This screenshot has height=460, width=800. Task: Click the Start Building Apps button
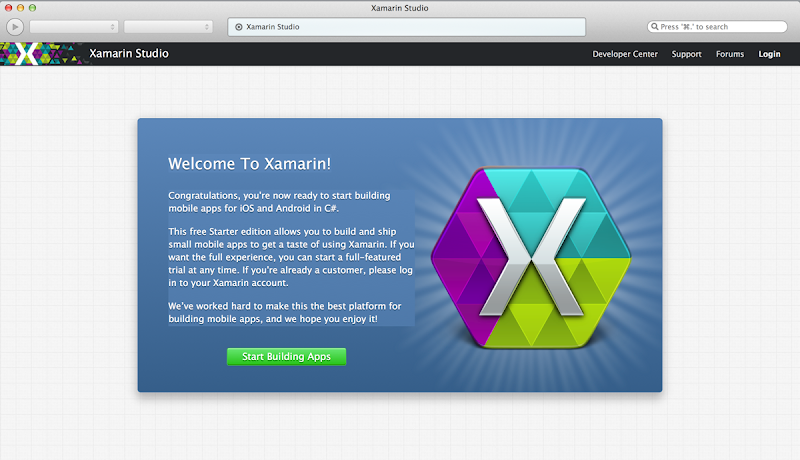tap(286, 356)
